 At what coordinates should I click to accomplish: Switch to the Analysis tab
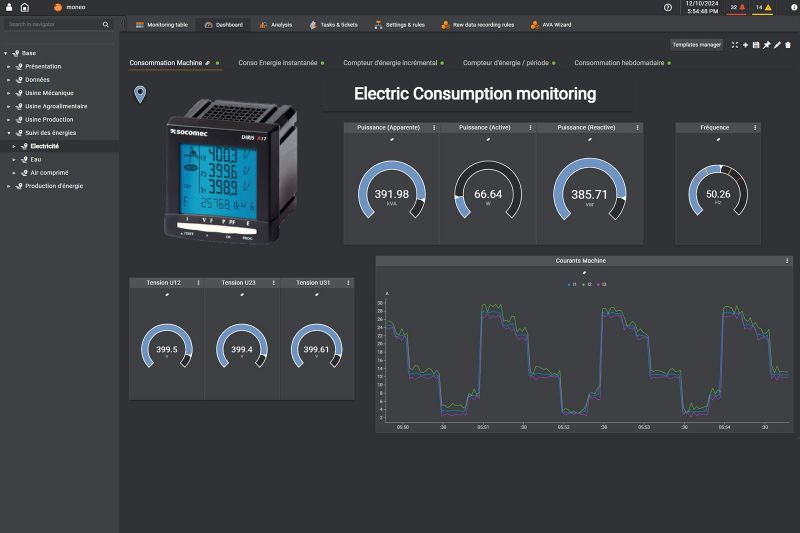pos(275,24)
